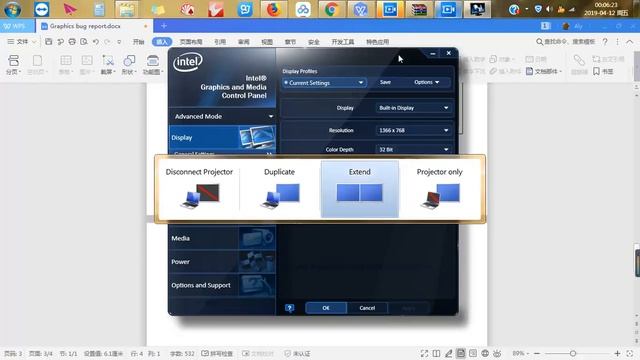640x360 pixels.
Task: Open the Options dropdown in Display Profiles
Action: point(426,82)
